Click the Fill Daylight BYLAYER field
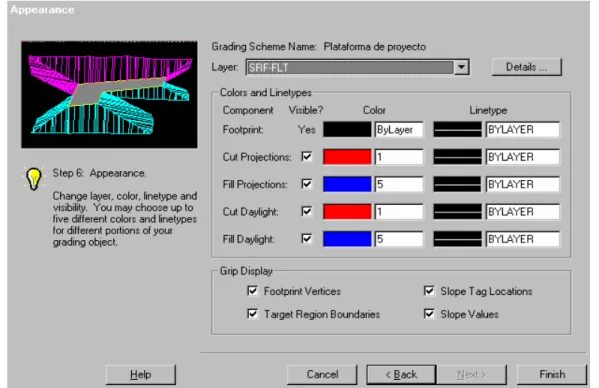The width and height of the screenshot is (599, 388). pos(522,239)
